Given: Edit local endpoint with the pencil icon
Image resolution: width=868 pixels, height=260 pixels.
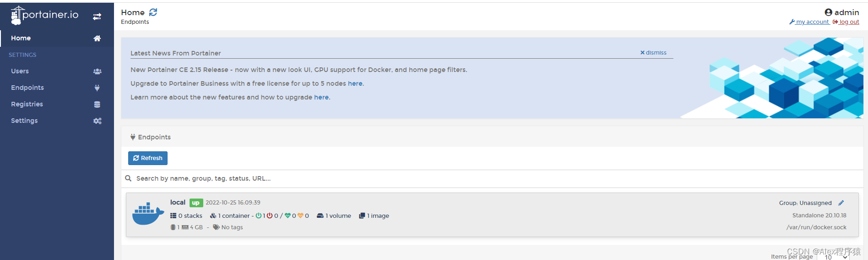Looking at the screenshot, I should (841, 203).
